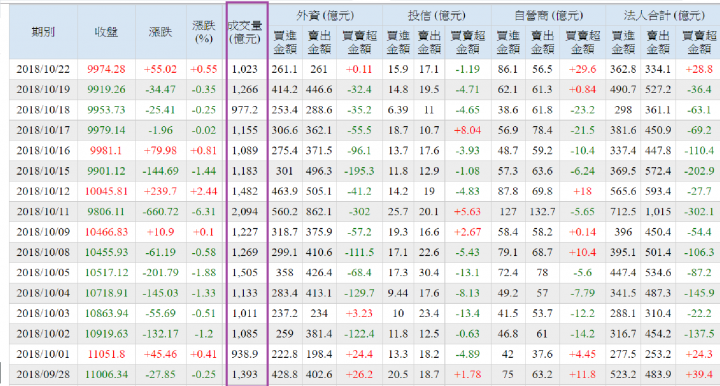Click the 期別 column header
Image resolution: width=720 pixels, height=386 pixels.
tap(43, 32)
